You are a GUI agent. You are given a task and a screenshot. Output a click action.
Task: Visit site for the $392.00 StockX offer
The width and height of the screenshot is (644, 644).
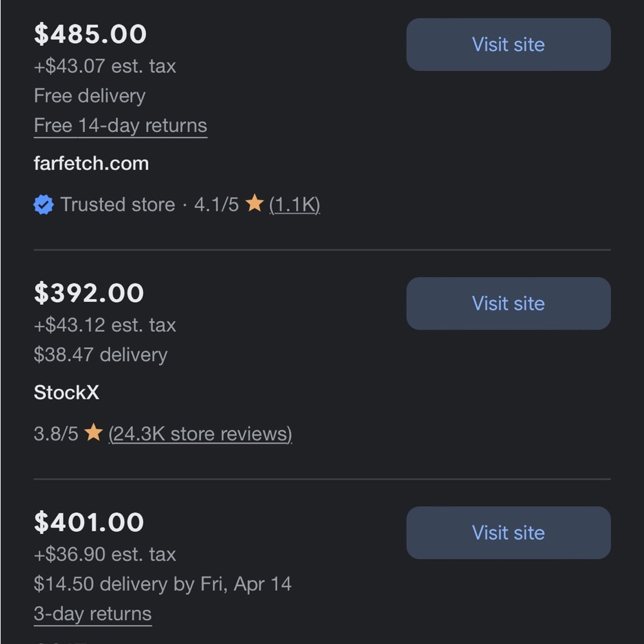click(508, 303)
